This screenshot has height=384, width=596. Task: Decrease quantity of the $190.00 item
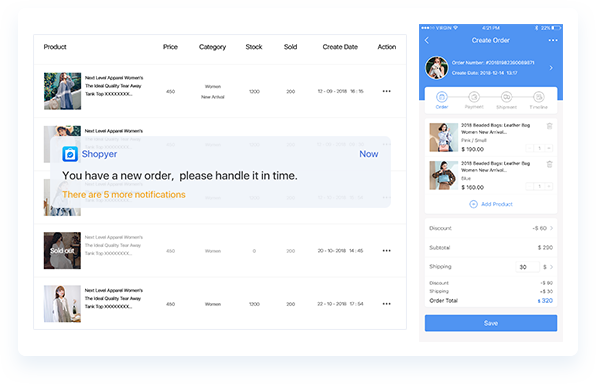[x=530, y=148]
